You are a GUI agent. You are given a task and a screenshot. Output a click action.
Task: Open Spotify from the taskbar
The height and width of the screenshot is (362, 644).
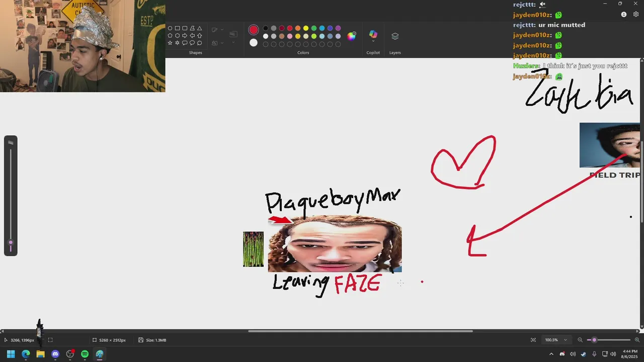tap(85, 354)
